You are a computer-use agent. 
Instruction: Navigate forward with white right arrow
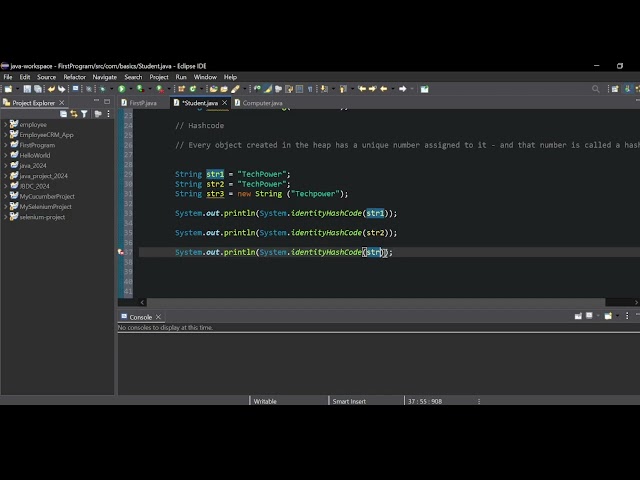(402, 89)
